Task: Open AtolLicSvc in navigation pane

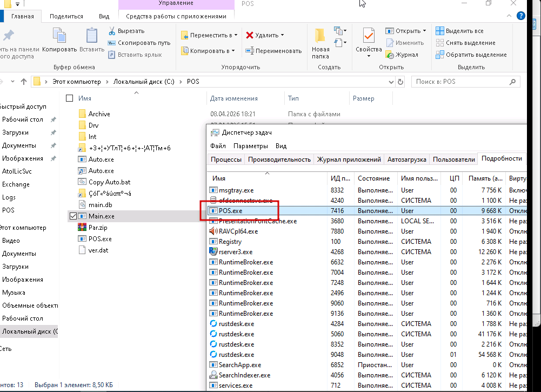Action: coord(17,171)
